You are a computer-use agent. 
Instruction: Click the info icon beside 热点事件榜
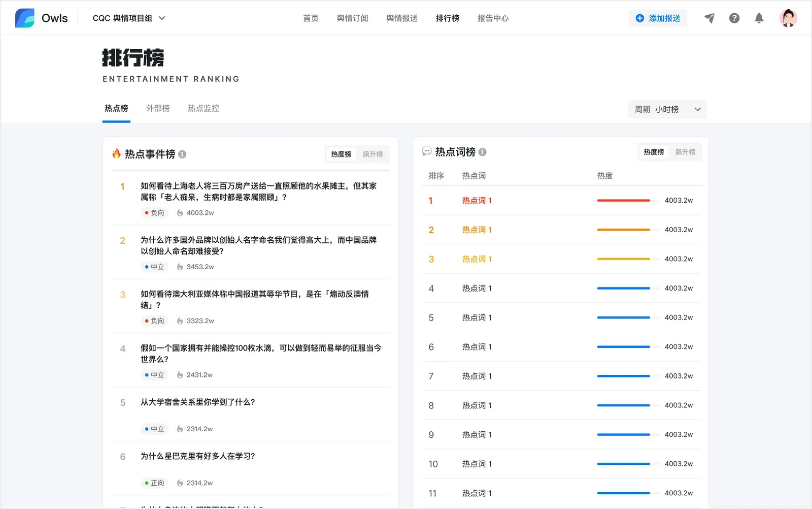182,154
